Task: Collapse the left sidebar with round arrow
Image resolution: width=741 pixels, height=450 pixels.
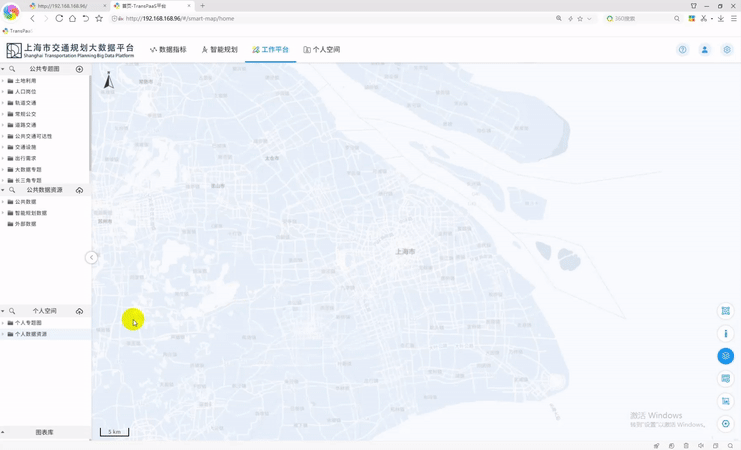Action: click(x=91, y=258)
